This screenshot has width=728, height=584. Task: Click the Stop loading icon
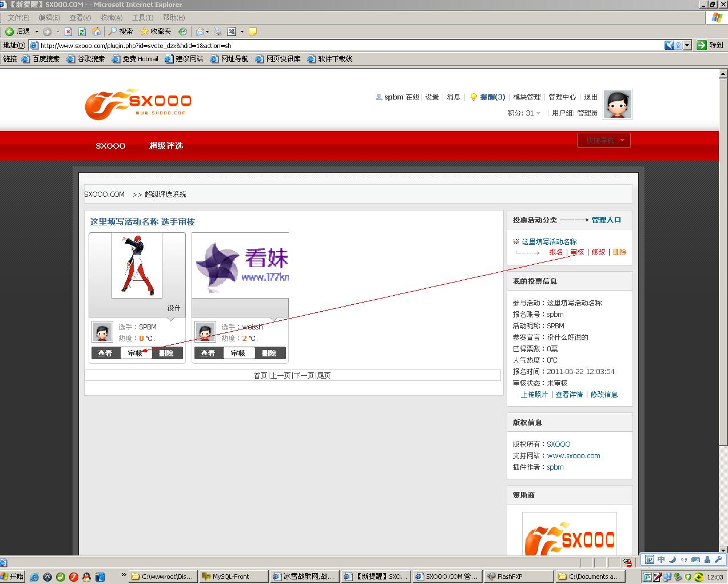[x=69, y=31]
